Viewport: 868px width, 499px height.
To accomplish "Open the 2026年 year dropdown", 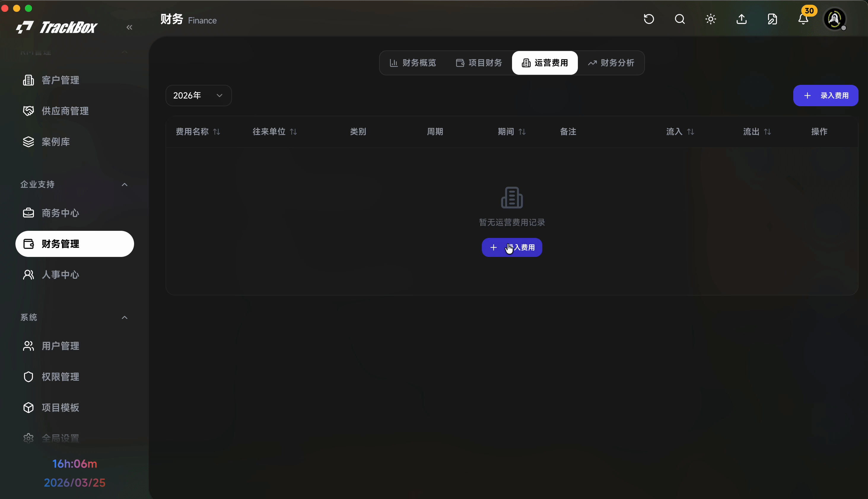I will pyautogui.click(x=198, y=96).
